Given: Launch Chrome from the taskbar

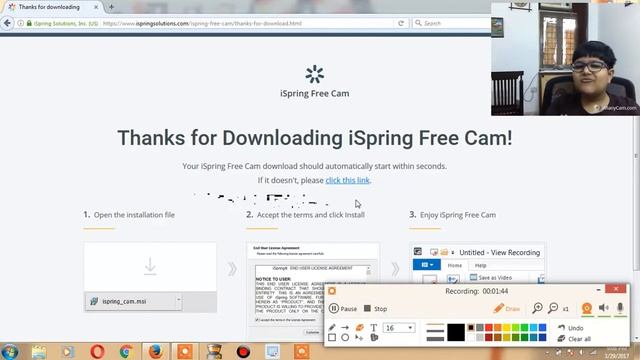Looking at the screenshot, I should [126, 352].
